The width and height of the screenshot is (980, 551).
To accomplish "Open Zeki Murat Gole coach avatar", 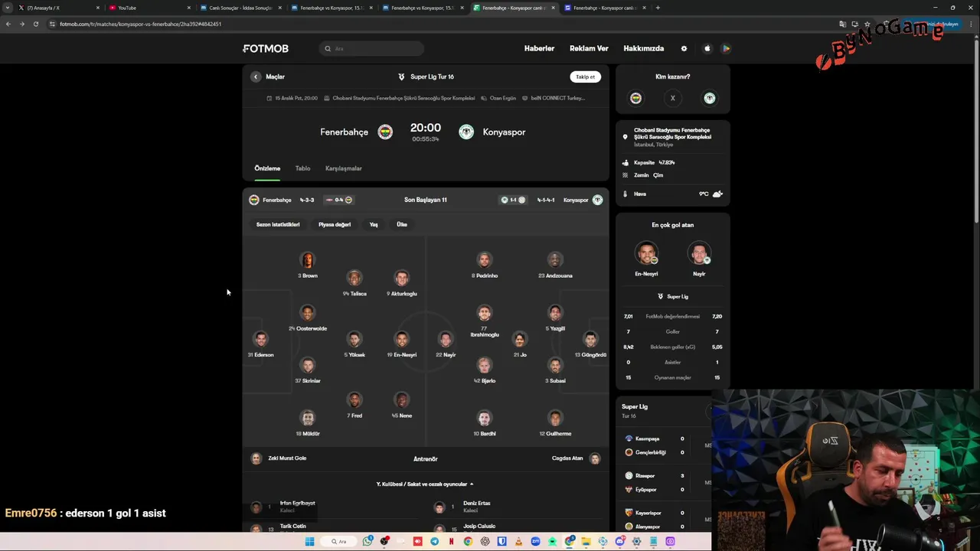I will click(x=256, y=458).
